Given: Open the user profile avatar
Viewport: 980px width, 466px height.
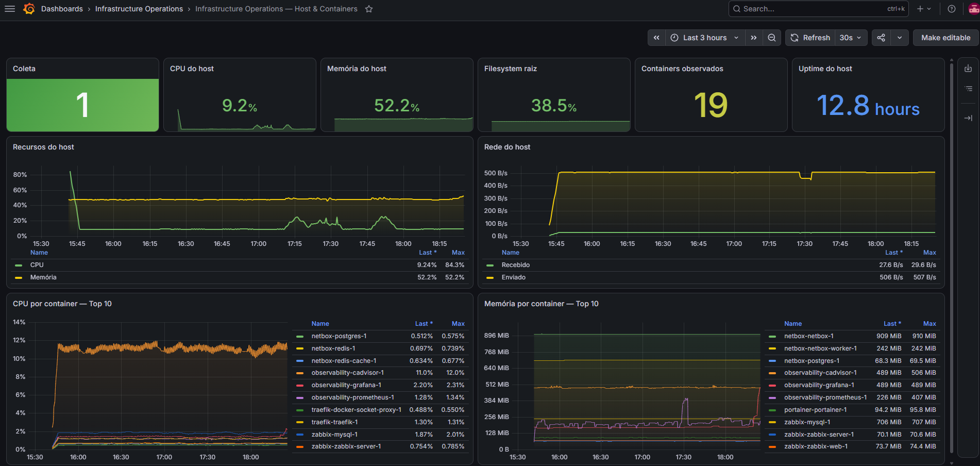Looking at the screenshot, I should click(973, 9).
